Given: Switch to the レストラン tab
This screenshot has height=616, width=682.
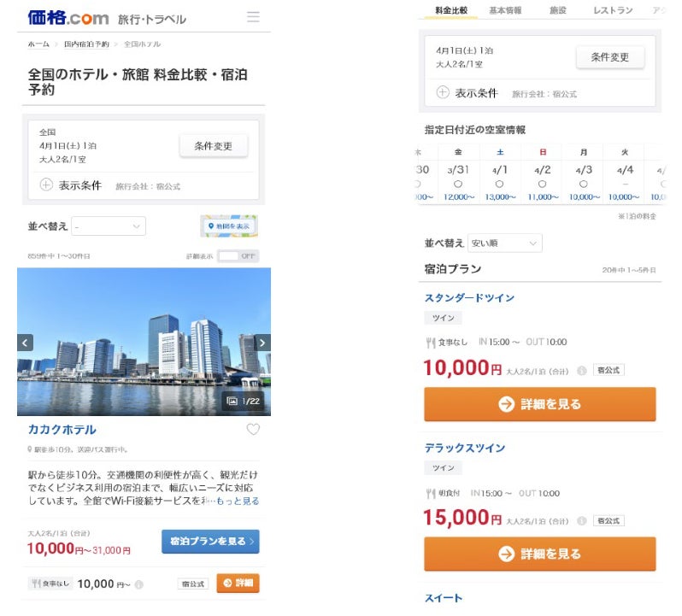Looking at the screenshot, I should click(x=613, y=10).
